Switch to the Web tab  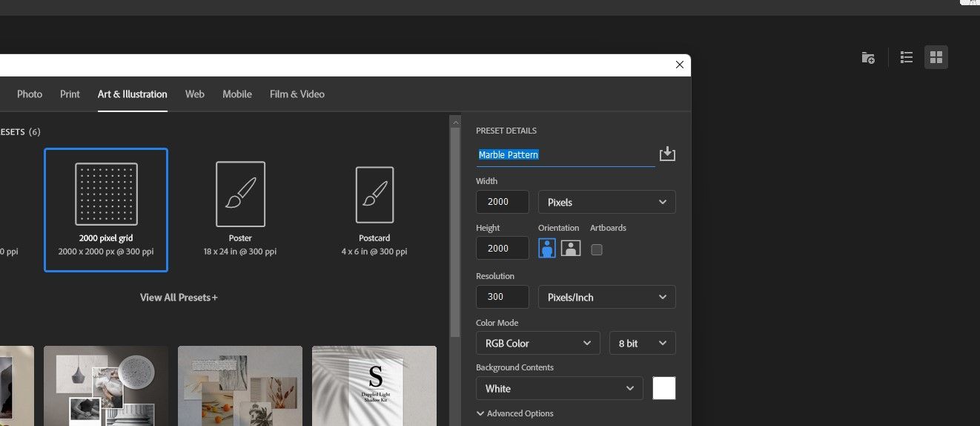tap(195, 94)
